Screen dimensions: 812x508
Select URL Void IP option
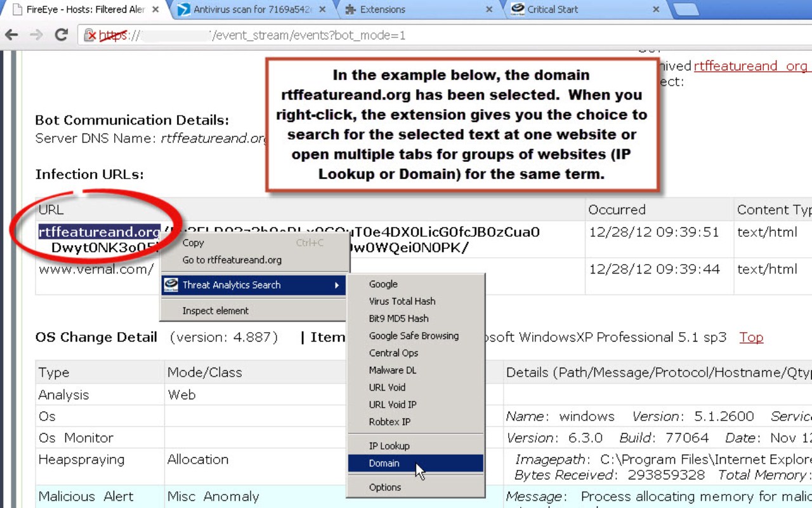coord(416,404)
